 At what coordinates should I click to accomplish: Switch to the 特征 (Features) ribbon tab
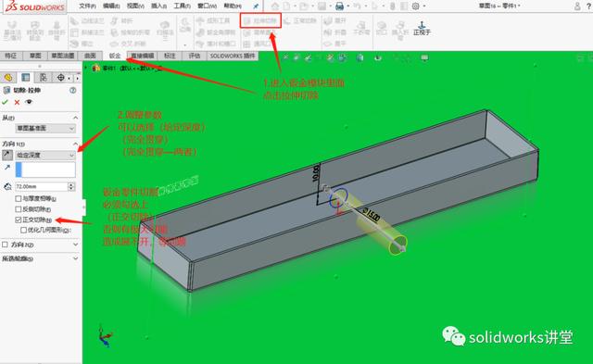10,56
